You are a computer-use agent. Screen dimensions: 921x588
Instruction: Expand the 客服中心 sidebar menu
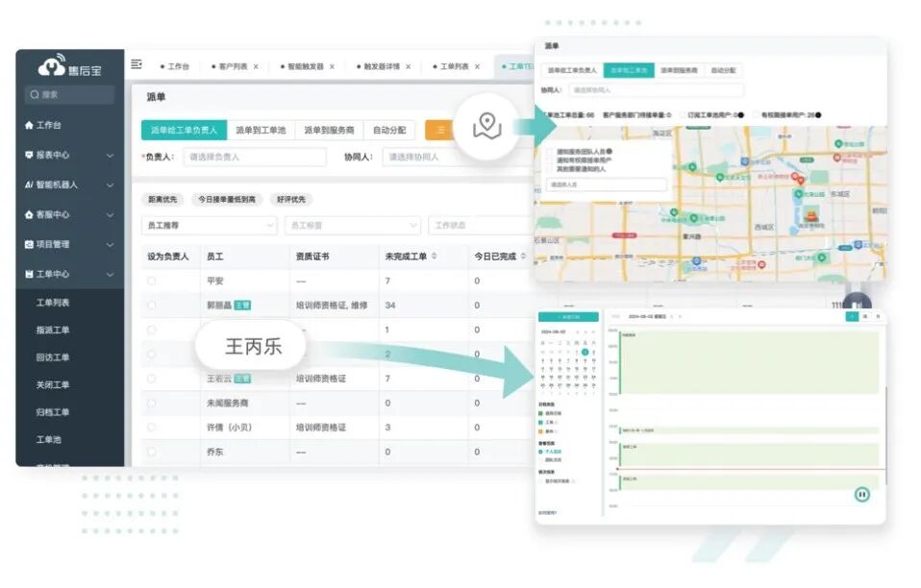[x=110, y=215]
